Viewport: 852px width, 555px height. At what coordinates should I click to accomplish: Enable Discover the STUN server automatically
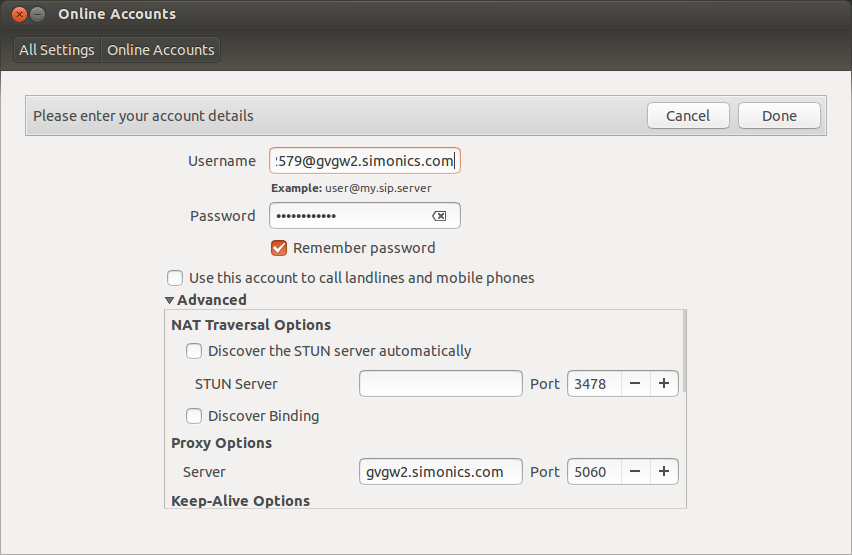tap(194, 351)
